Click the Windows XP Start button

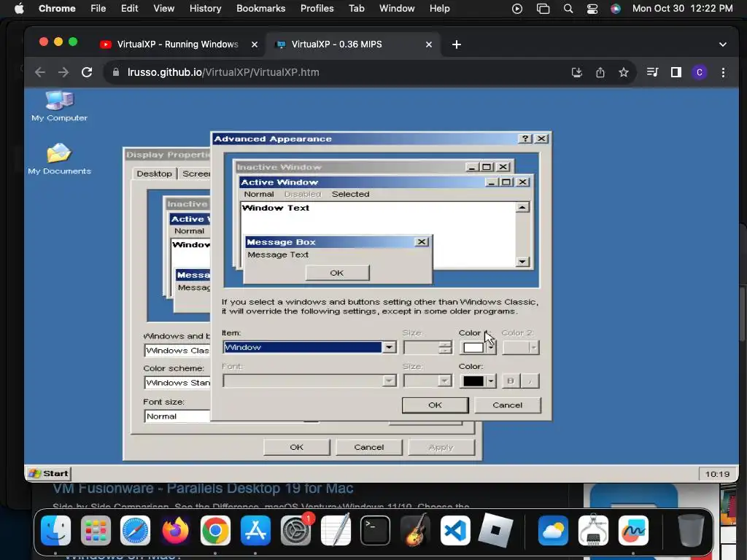[49, 473]
